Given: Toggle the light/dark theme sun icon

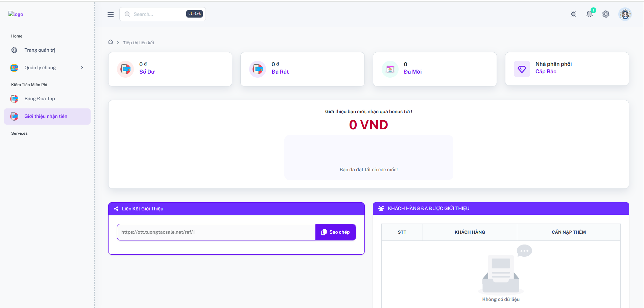Looking at the screenshot, I should pos(573,14).
